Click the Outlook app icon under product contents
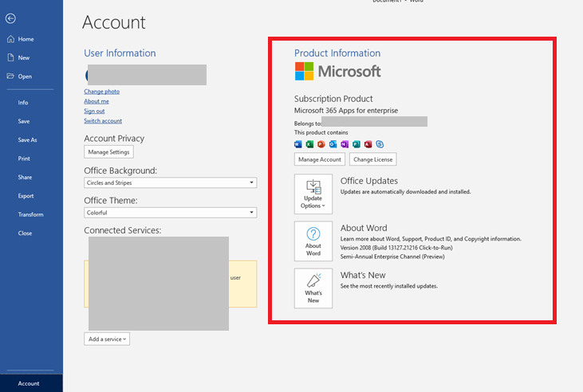Screen dimensions: 583x392 click(x=333, y=144)
